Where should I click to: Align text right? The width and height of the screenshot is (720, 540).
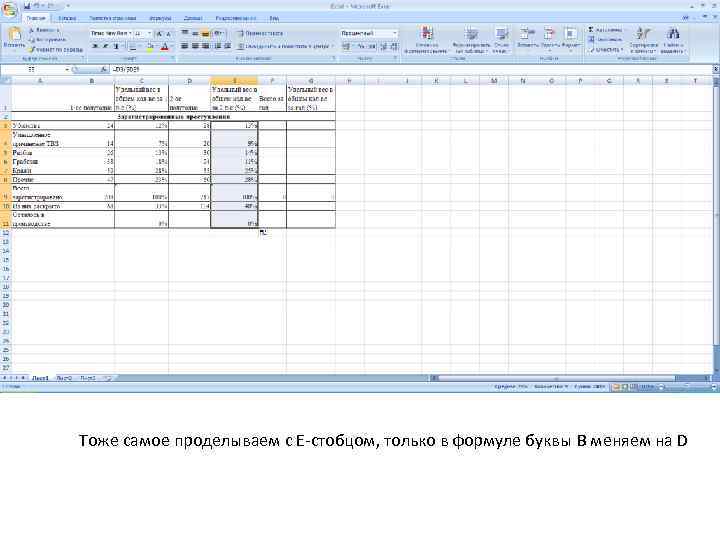206,46
